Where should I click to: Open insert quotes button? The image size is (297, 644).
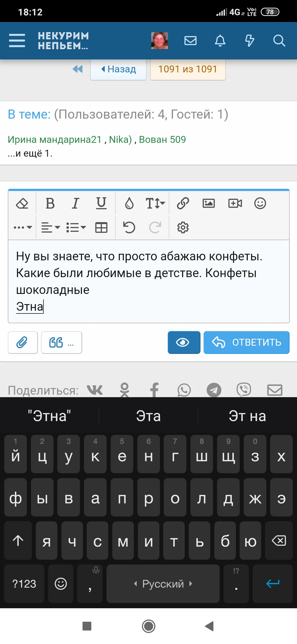pyautogui.click(x=62, y=342)
